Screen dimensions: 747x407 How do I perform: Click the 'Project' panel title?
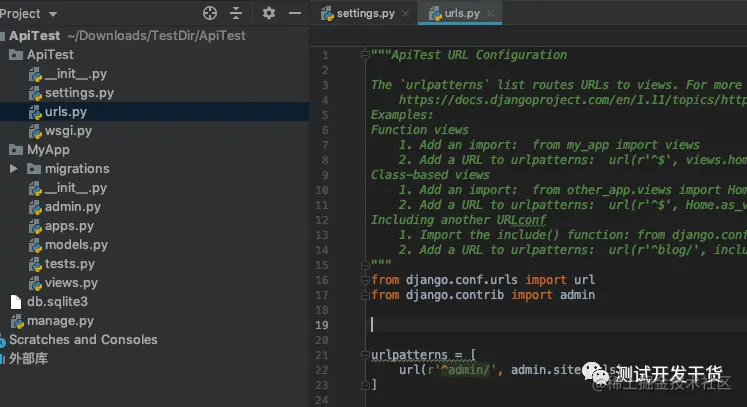coord(20,14)
